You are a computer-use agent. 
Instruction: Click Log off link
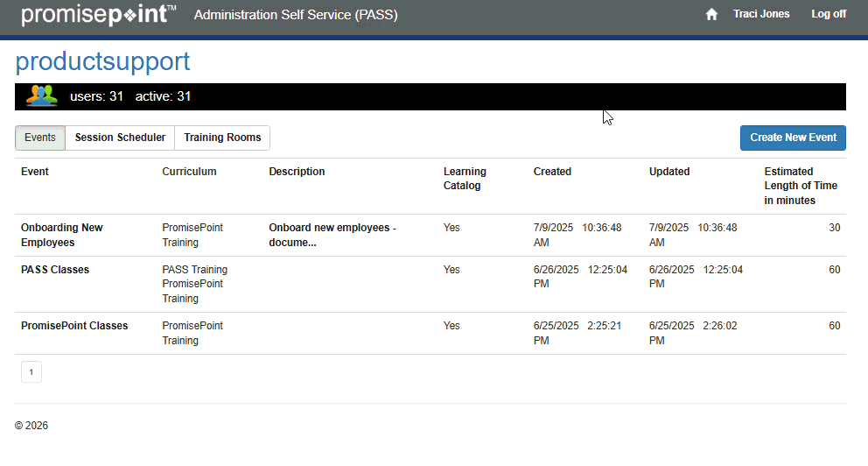coord(828,14)
